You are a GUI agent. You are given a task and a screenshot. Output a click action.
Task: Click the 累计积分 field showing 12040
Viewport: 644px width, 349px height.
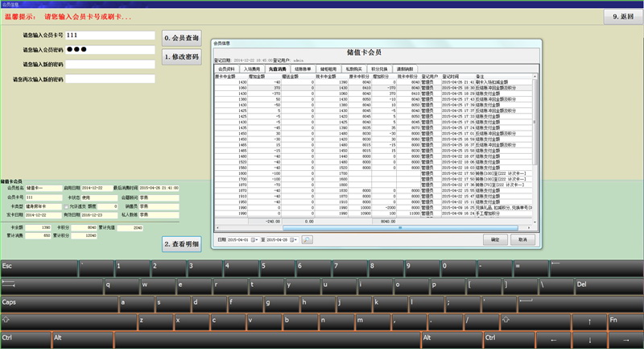point(85,235)
